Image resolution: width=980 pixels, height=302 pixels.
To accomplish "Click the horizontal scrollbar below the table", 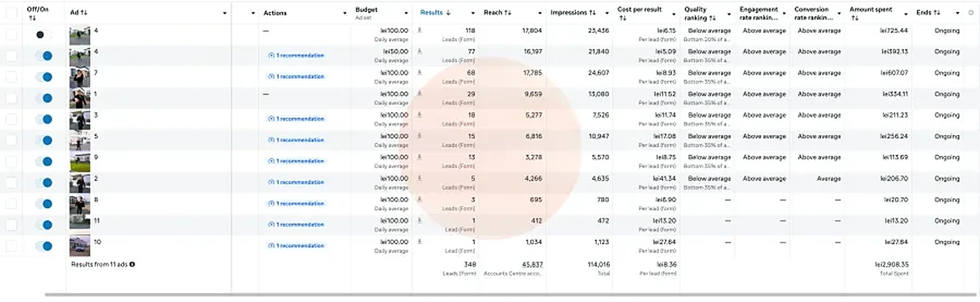I will coord(511,295).
